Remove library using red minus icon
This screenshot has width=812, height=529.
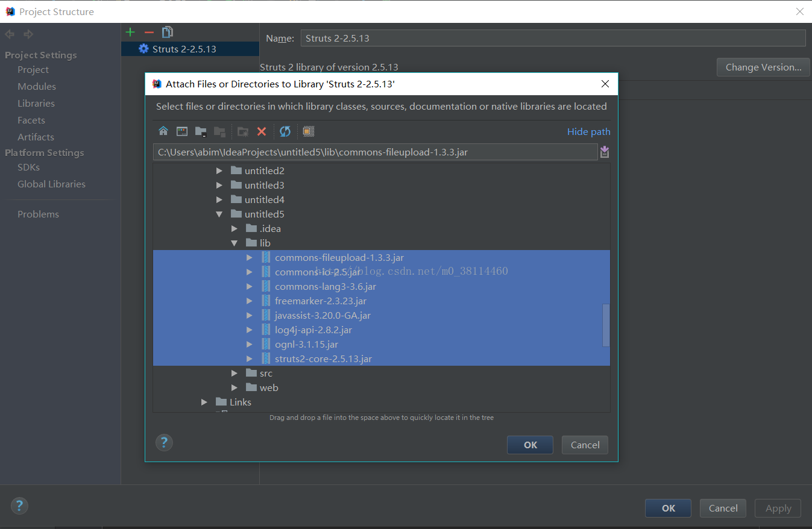(149, 32)
